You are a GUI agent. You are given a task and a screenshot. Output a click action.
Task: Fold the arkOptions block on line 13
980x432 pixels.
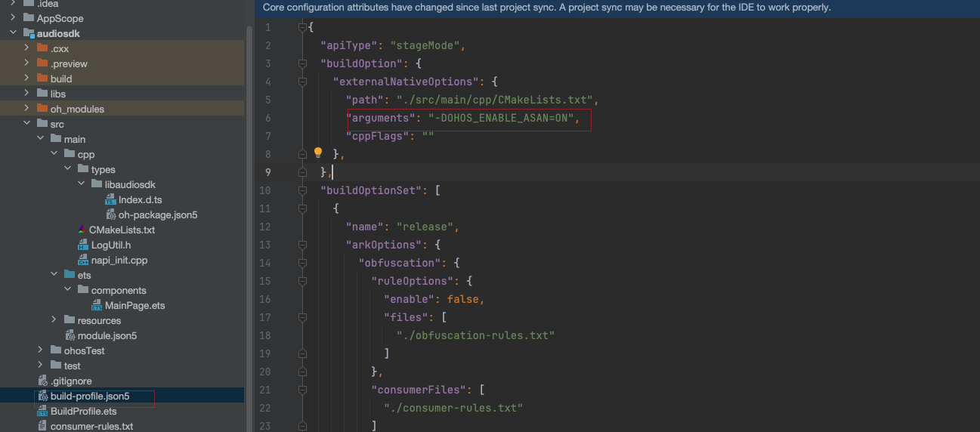303,245
